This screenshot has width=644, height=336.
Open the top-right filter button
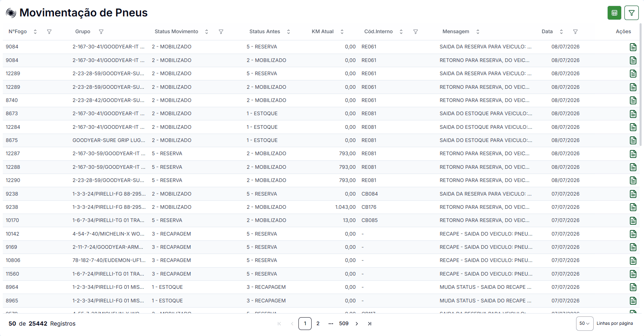[632, 13]
